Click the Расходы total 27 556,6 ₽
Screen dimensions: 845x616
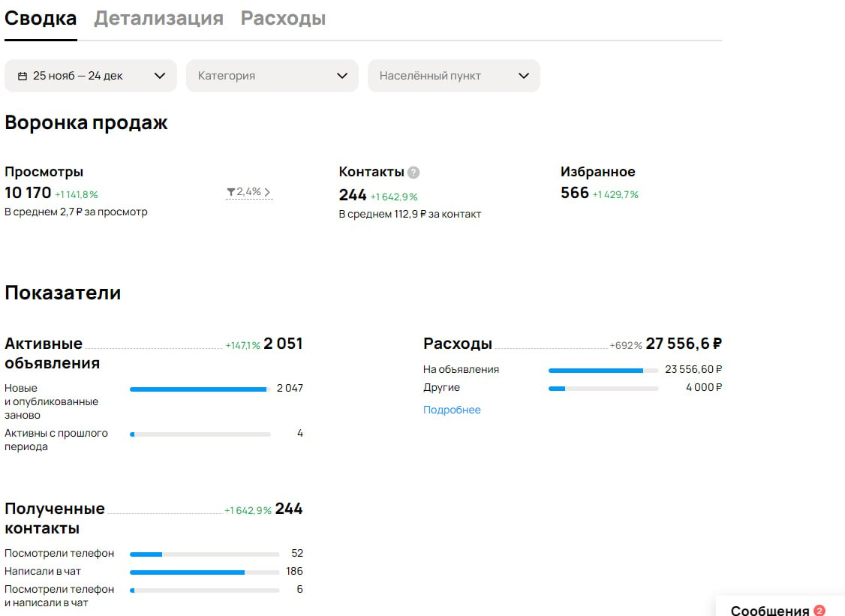point(684,344)
